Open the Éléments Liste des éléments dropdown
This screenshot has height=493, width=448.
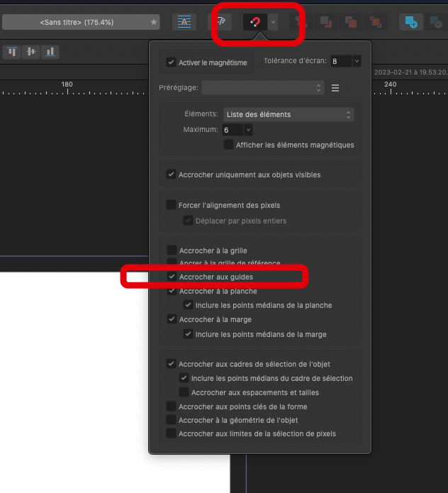click(289, 114)
